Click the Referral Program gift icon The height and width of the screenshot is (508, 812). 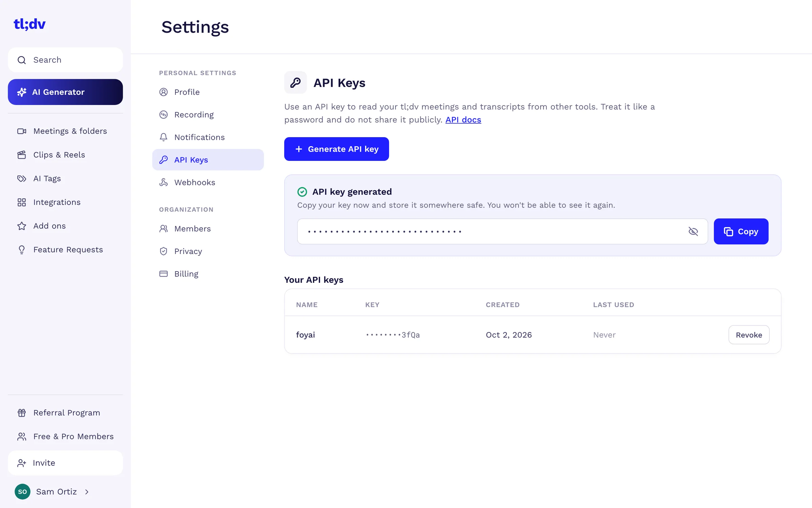22,413
